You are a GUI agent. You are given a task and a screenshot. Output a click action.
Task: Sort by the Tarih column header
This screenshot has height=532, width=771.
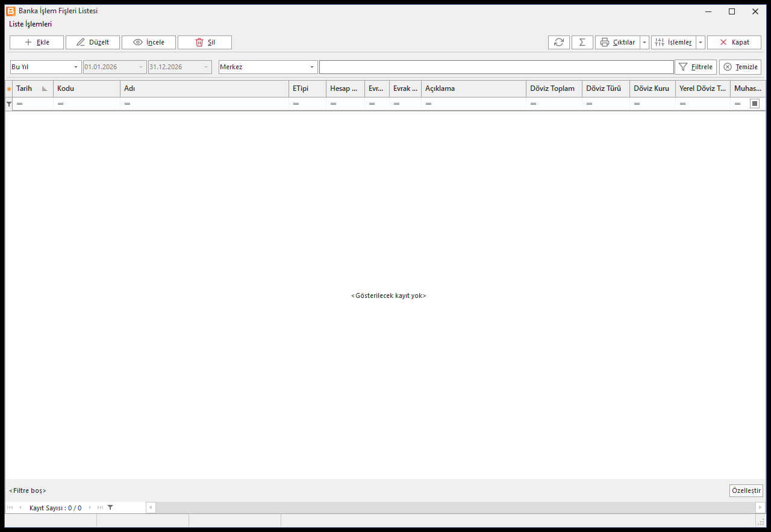(33, 88)
